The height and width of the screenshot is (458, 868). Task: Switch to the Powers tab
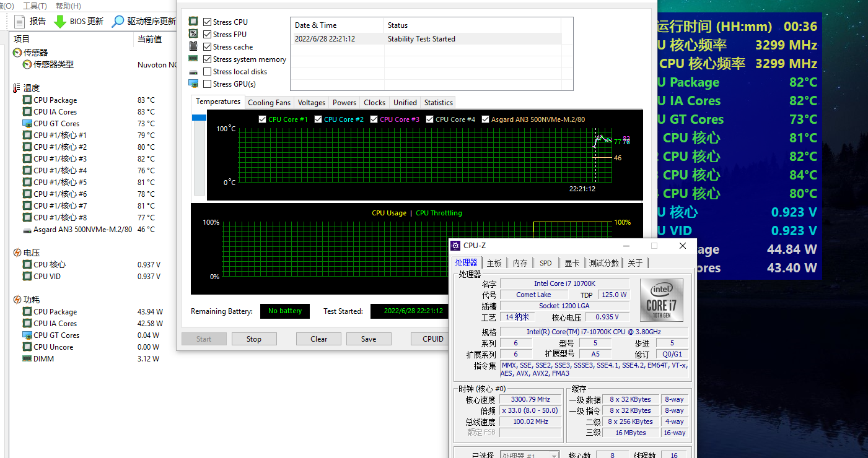pyautogui.click(x=344, y=103)
